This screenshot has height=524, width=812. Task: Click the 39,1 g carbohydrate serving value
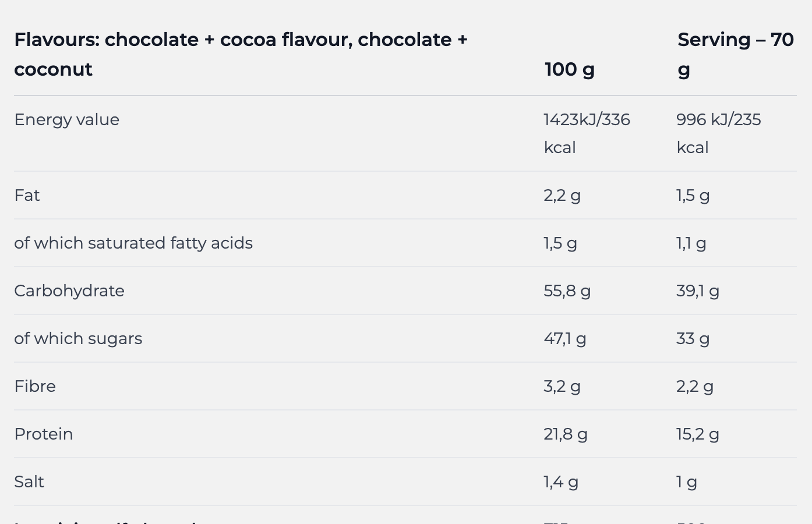tap(697, 291)
